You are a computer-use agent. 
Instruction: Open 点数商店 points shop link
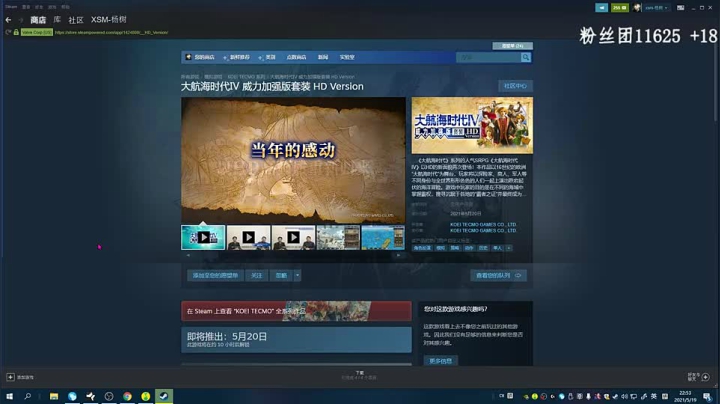point(296,57)
